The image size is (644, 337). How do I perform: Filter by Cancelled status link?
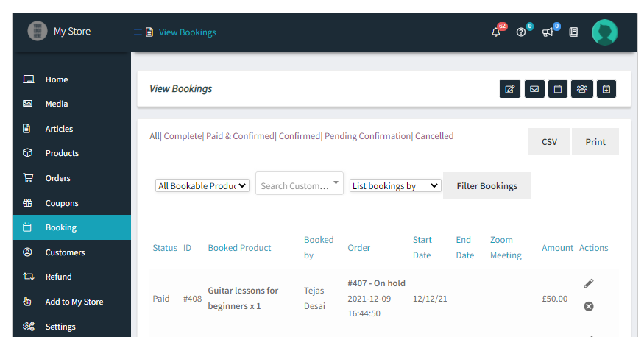coord(434,136)
